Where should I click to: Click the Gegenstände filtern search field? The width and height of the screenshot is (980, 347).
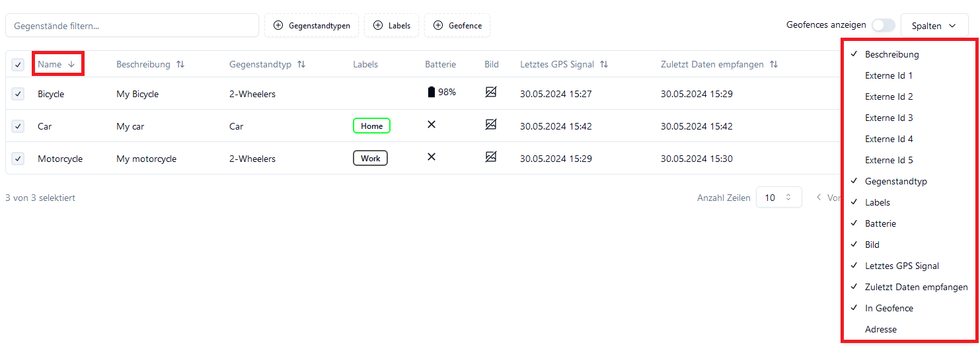[132, 26]
